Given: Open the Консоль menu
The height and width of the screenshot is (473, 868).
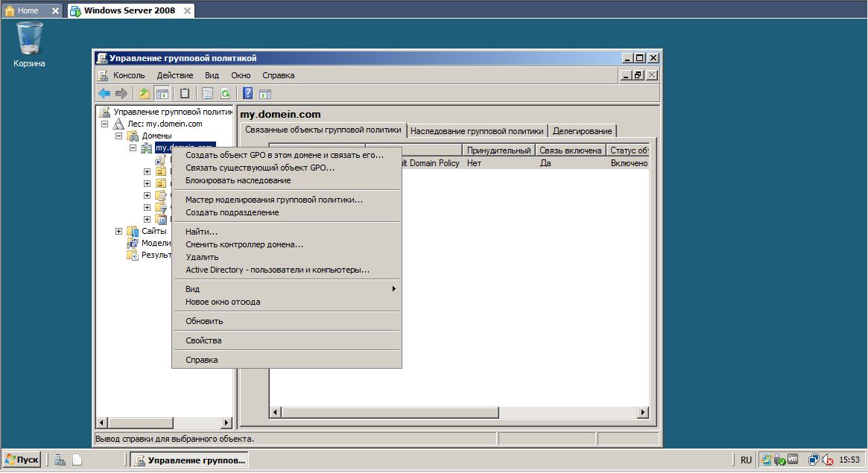Looking at the screenshot, I should point(129,75).
